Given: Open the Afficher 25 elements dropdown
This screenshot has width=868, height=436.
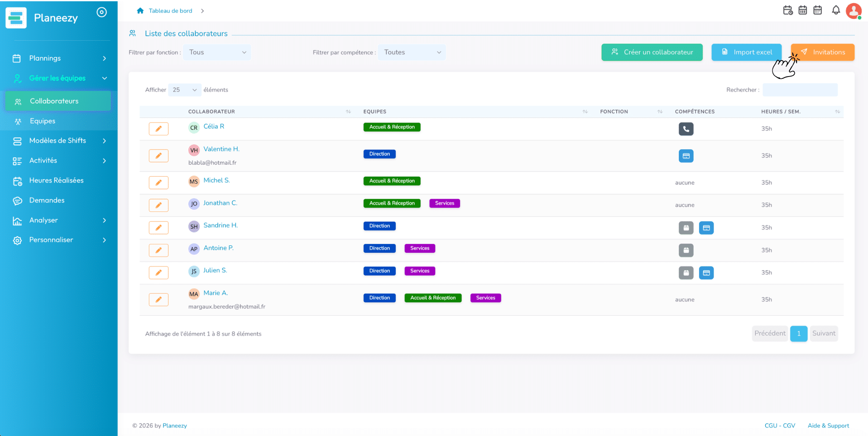Looking at the screenshot, I should tap(185, 90).
